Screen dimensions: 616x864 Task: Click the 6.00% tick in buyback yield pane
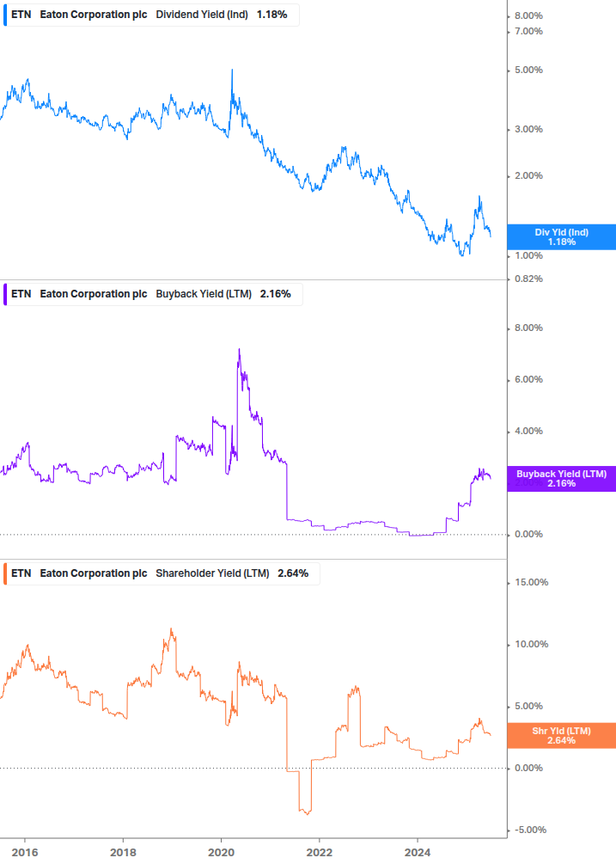(528, 380)
